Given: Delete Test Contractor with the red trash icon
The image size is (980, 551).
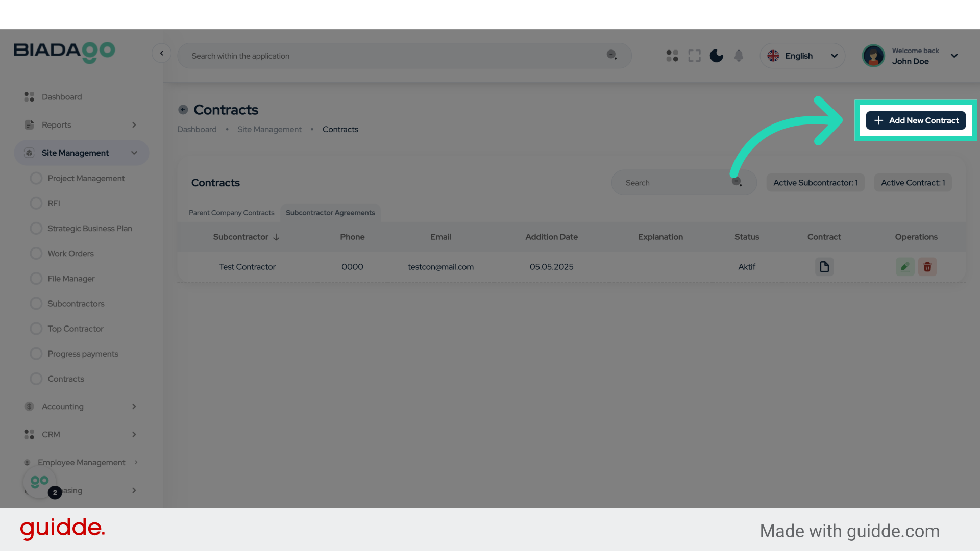Looking at the screenshot, I should point(927,266).
